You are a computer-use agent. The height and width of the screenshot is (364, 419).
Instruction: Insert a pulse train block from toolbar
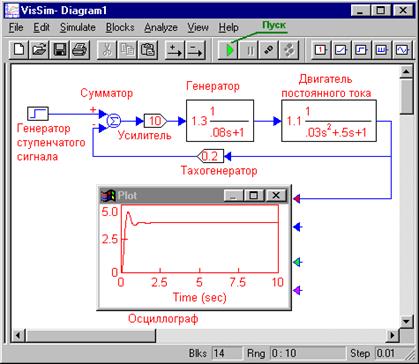(381, 51)
